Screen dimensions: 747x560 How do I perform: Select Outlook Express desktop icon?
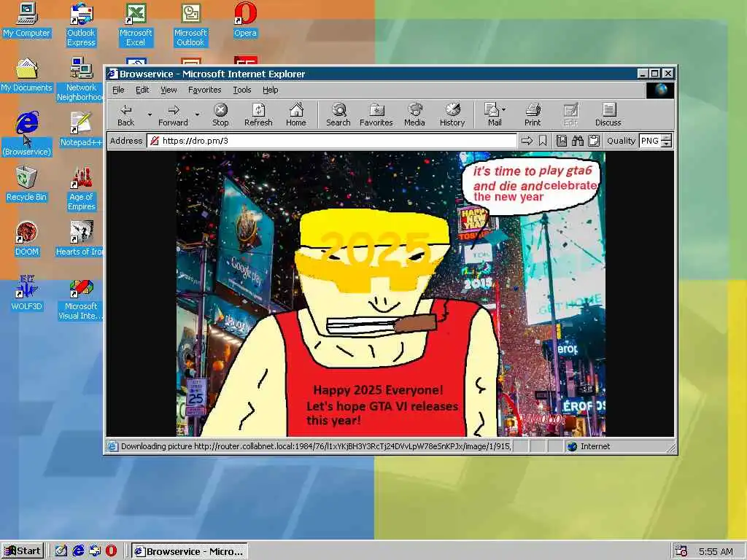point(81,25)
